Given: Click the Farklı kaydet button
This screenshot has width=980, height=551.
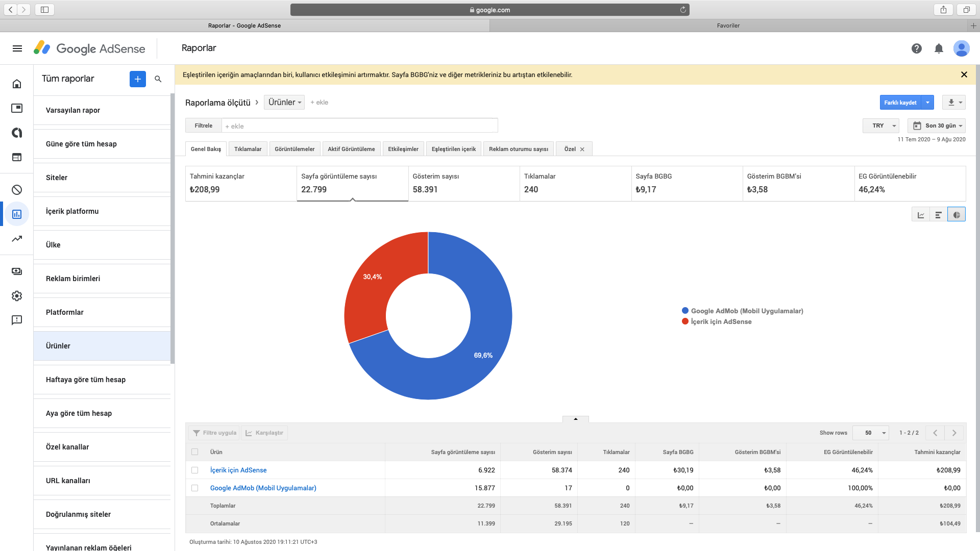Looking at the screenshot, I should [x=900, y=103].
